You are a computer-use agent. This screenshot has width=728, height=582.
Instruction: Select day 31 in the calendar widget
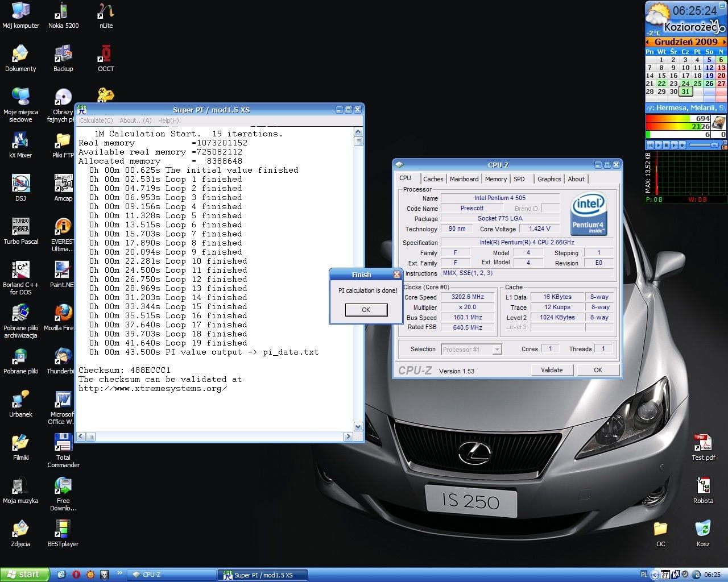(685, 92)
